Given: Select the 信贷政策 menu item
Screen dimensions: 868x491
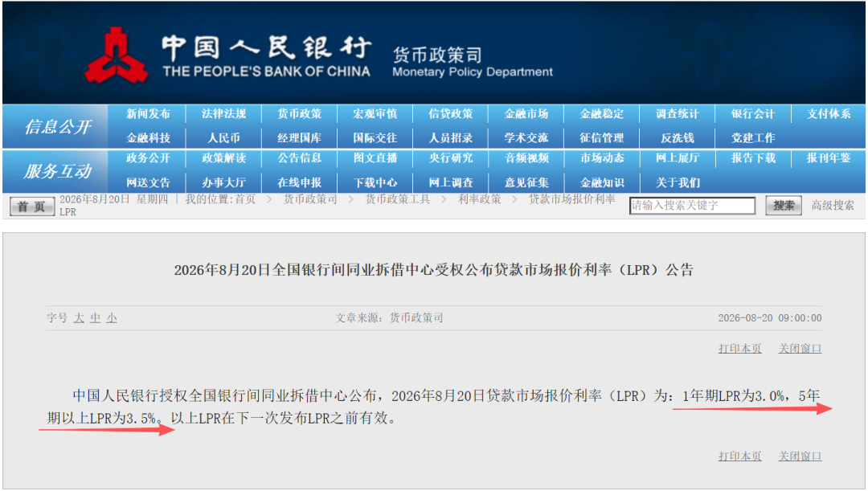Looking at the screenshot, I should pos(451,114).
